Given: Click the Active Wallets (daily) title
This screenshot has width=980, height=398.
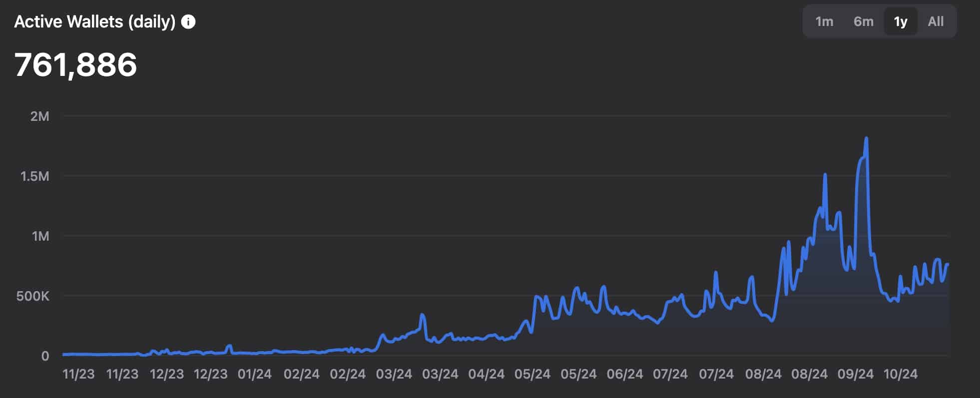Looking at the screenshot, I should (x=95, y=21).
